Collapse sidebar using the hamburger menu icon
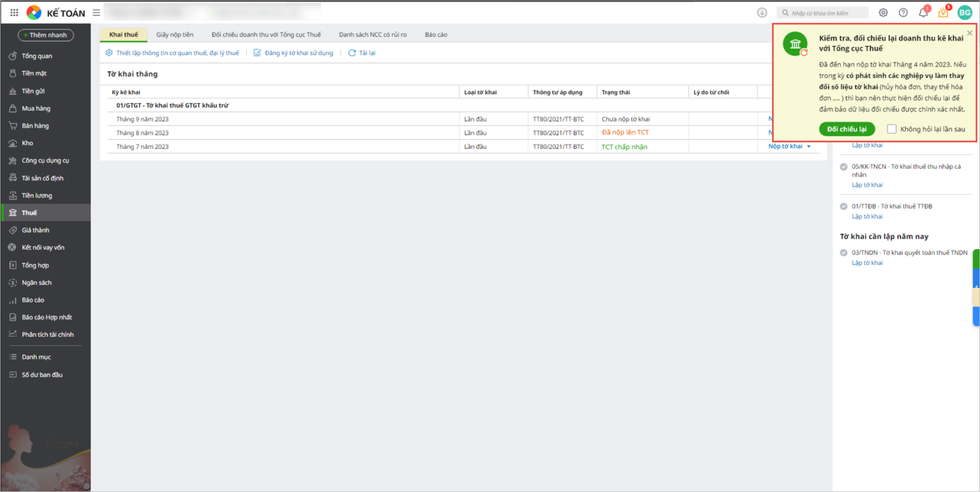The height and width of the screenshot is (492, 980). tap(96, 13)
